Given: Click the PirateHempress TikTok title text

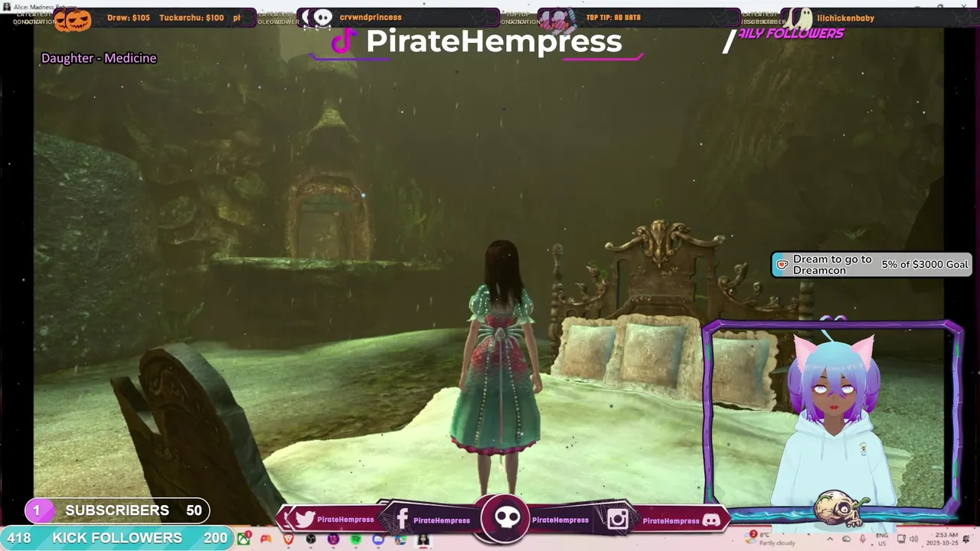Looking at the screenshot, I should tap(494, 41).
